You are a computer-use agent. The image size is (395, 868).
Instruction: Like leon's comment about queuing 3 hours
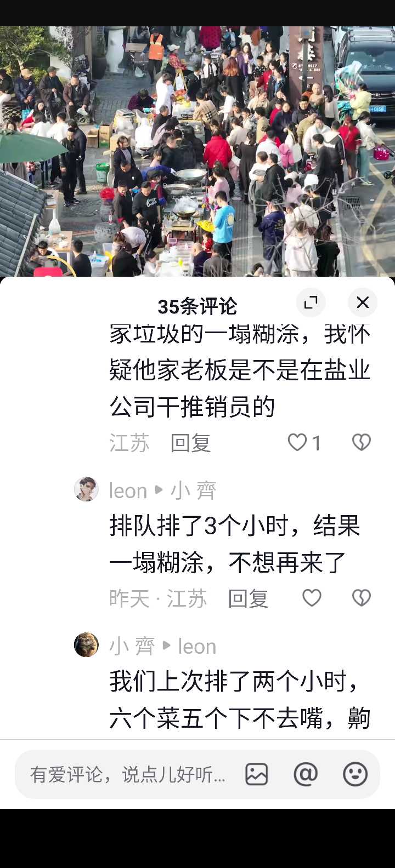click(x=312, y=598)
